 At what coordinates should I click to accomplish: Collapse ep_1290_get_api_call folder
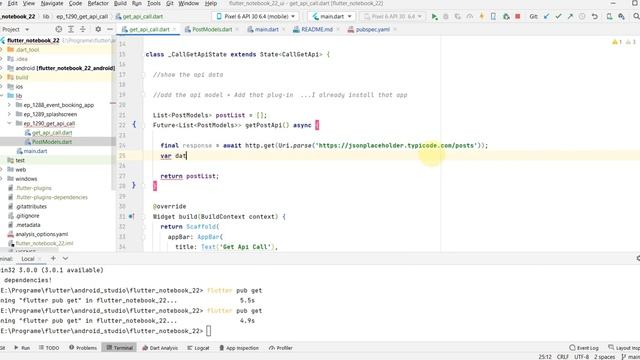9,123
